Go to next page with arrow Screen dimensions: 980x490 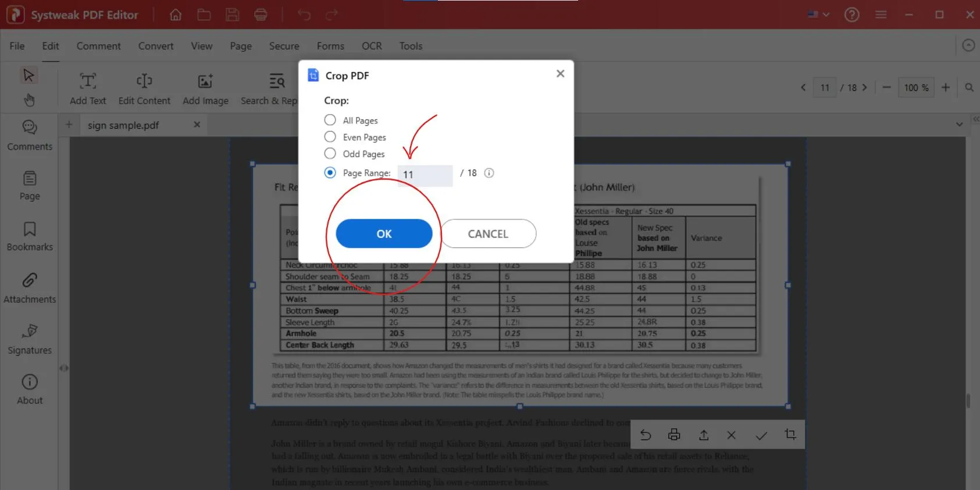pos(865,87)
